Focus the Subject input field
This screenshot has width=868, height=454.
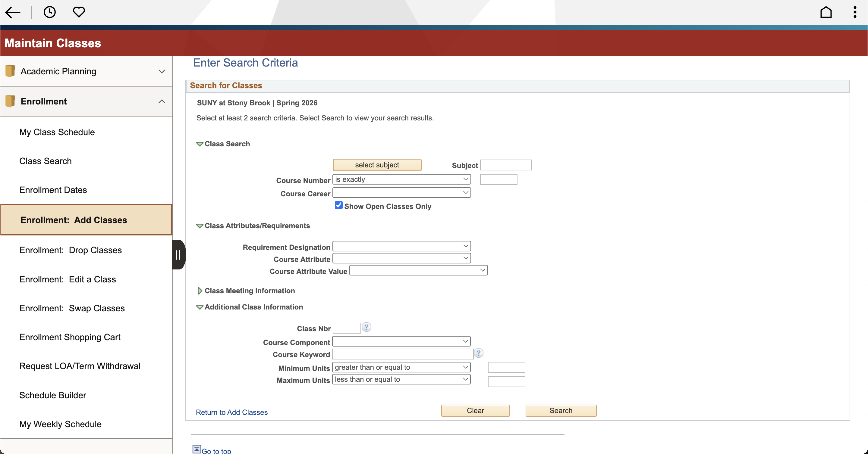click(506, 165)
